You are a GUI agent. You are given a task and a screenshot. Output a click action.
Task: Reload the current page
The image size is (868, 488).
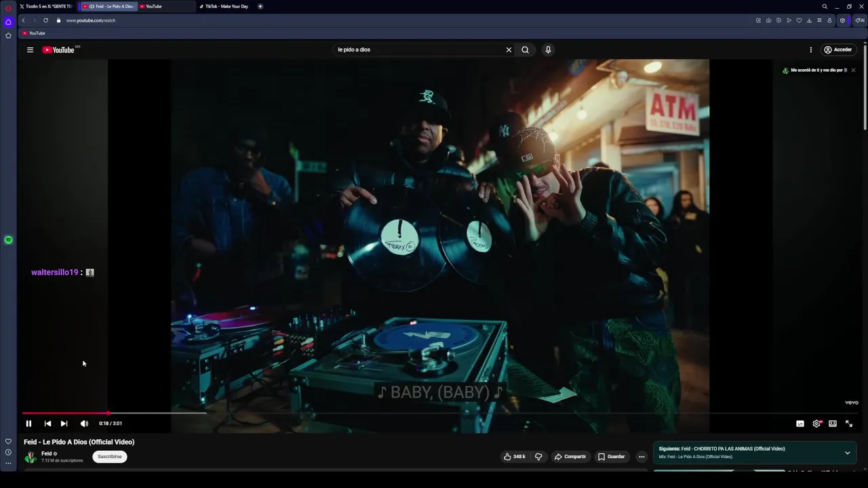pyautogui.click(x=45, y=20)
